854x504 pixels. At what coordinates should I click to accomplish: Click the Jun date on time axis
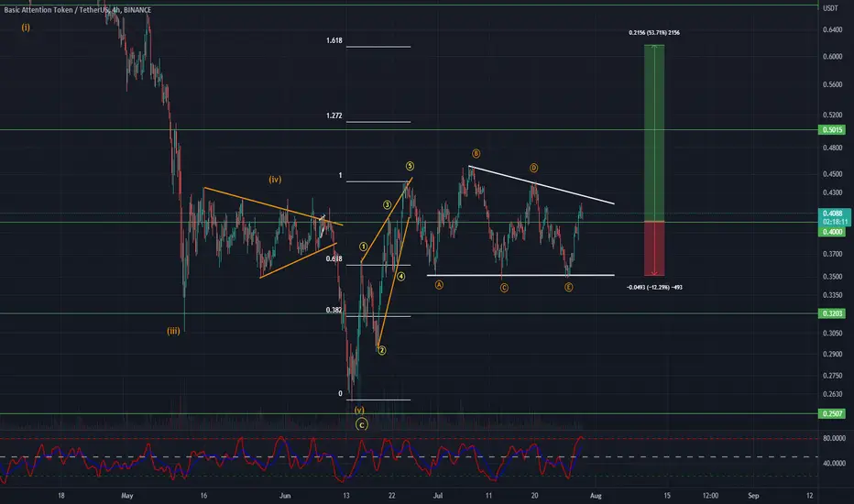pyautogui.click(x=285, y=496)
